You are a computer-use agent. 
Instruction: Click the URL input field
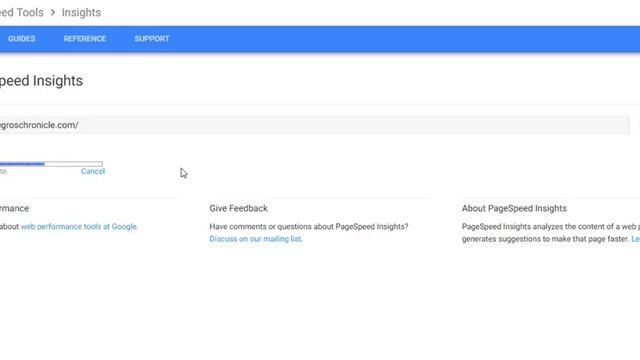click(x=315, y=125)
